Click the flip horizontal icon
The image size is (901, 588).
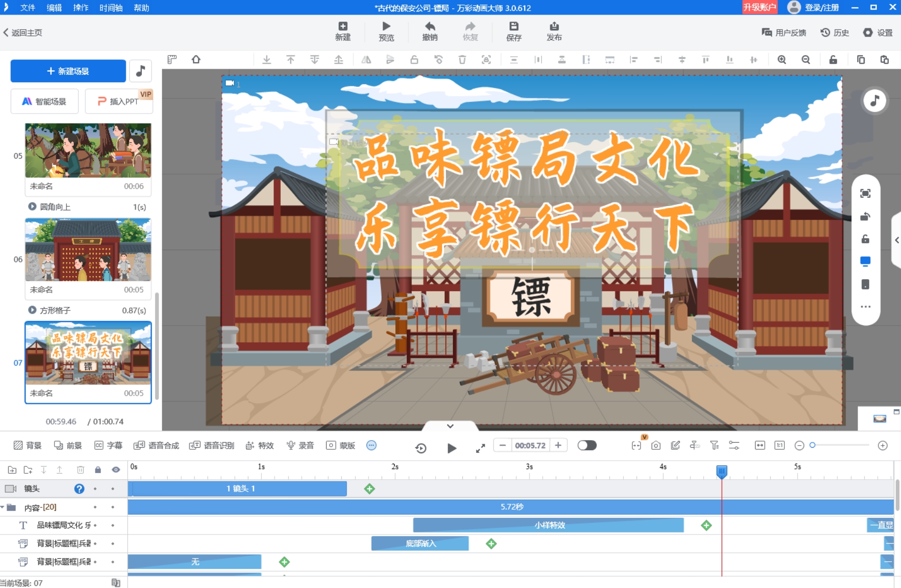(366, 60)
